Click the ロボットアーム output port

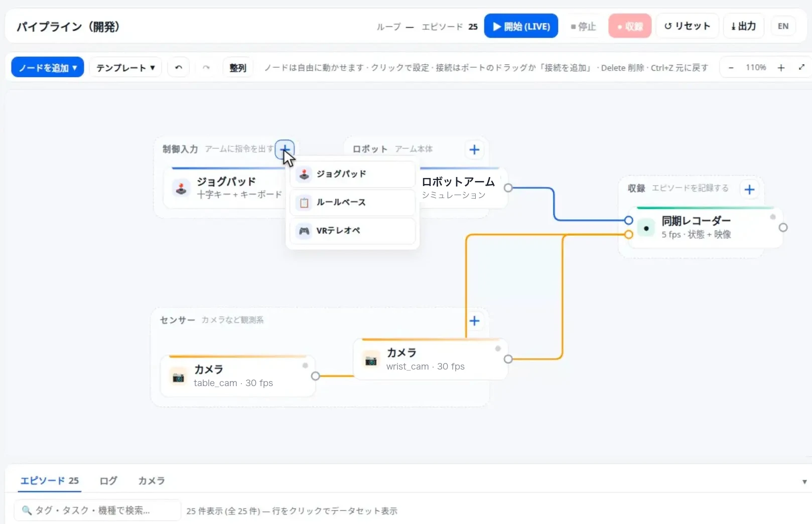(x=508, y=188)
